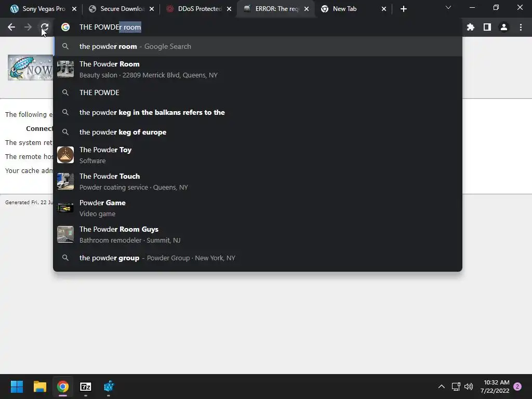This screenshot has width=532, height=399.
Task: Click Chrome icon in taskbar
Action: [63, 387]
